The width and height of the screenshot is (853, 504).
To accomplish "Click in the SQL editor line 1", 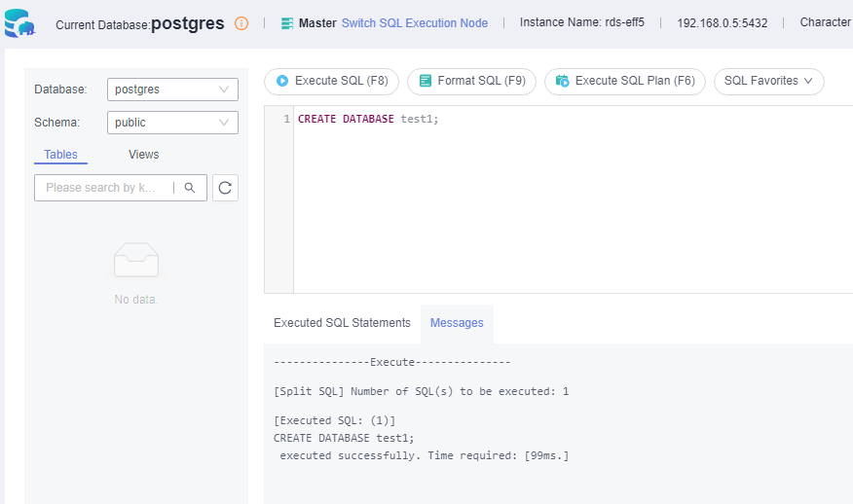I will 572,119.
